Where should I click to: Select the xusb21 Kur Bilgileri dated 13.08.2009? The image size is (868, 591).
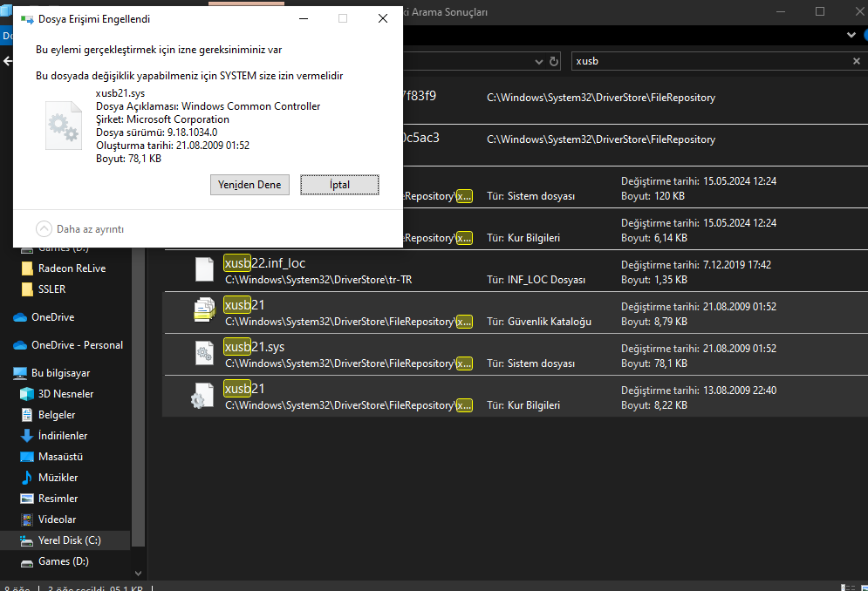[x=515, y=397]
